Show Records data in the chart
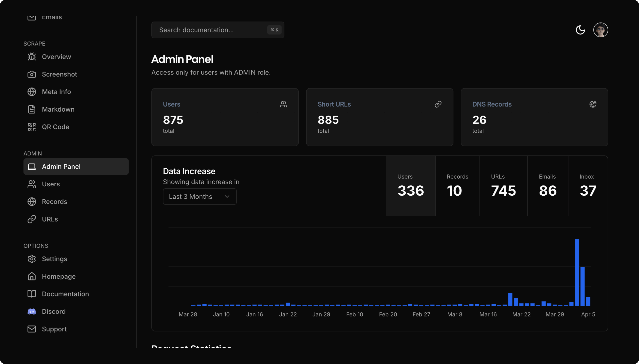Viewport: 639px width, 364px height. click(457, 186)
